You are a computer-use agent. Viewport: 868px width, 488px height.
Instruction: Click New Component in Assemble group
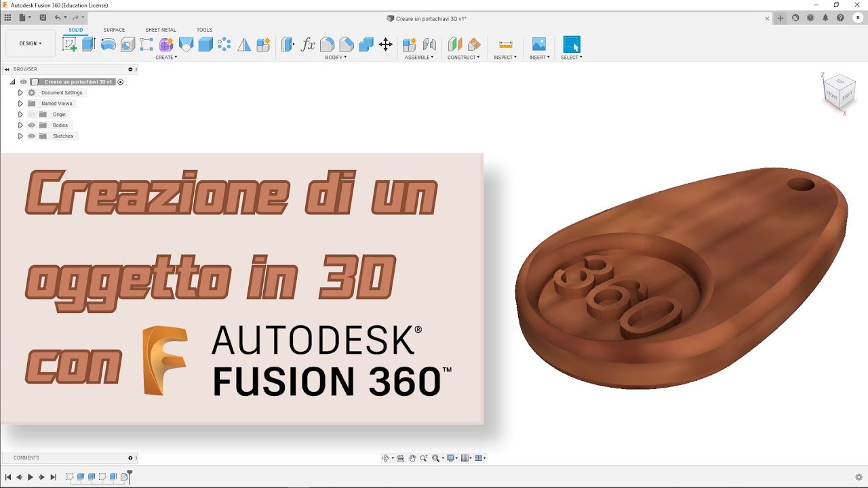410,45
